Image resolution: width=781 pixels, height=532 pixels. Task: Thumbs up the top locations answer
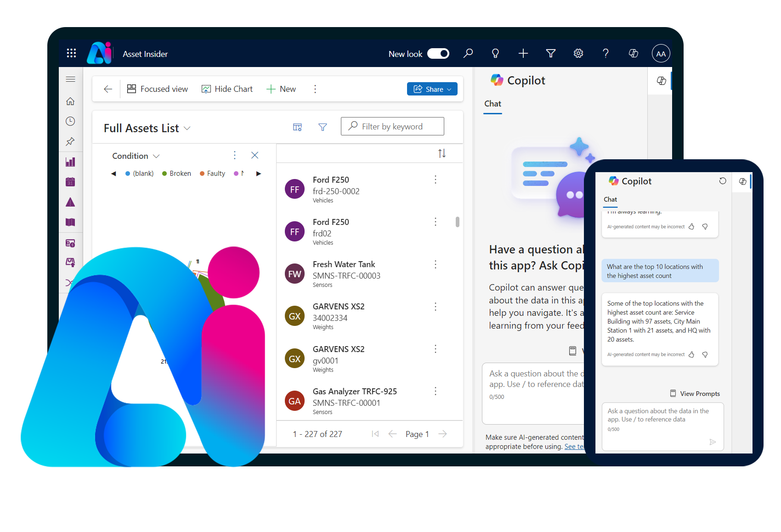pyautogui.click(x=691, y=354)
